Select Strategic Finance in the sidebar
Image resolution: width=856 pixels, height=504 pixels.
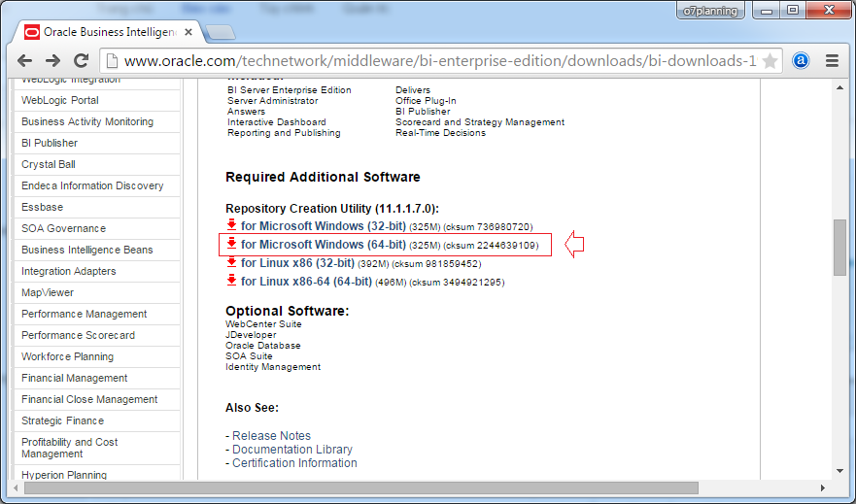point(97,420)
